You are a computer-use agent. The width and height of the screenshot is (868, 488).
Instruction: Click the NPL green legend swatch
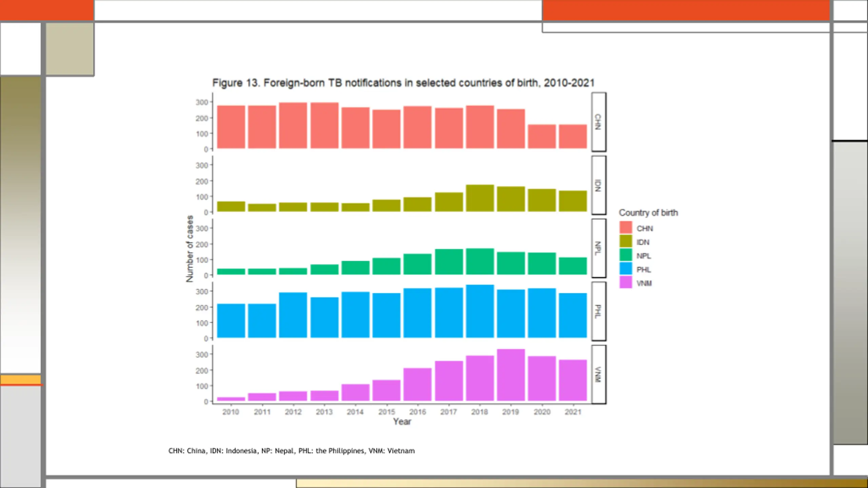point(626,255)
